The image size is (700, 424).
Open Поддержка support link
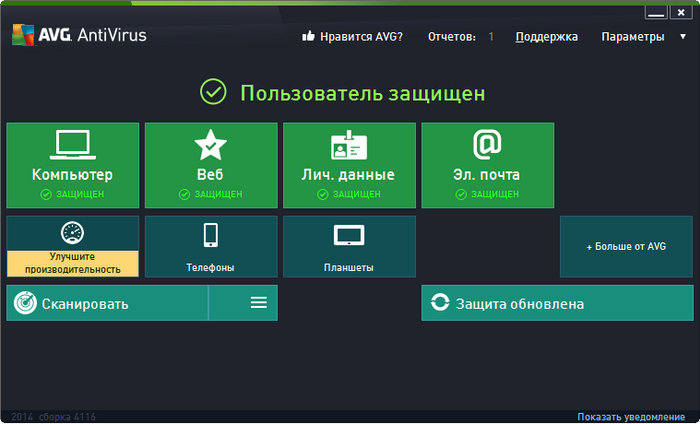[546, 37]
